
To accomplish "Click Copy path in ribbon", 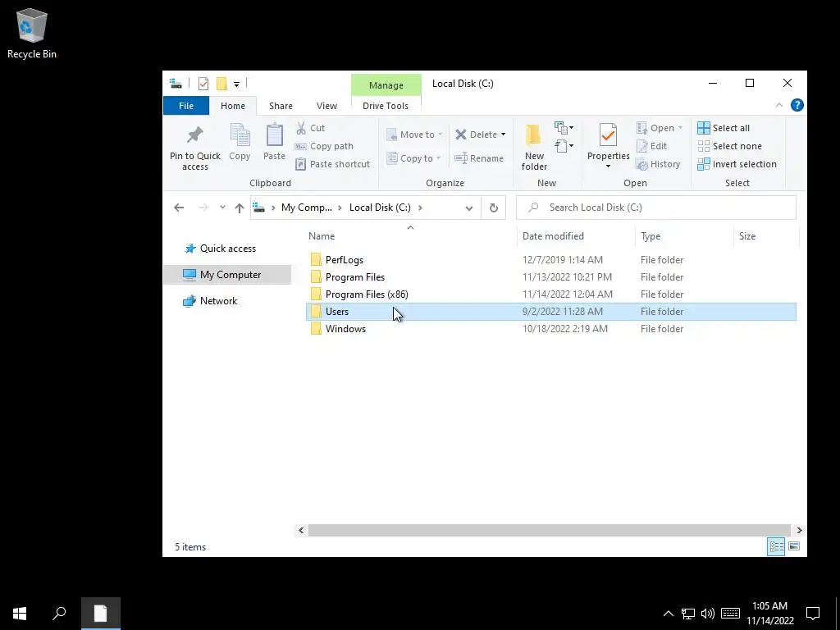I will pyautogui.click(x=324, y=146).
